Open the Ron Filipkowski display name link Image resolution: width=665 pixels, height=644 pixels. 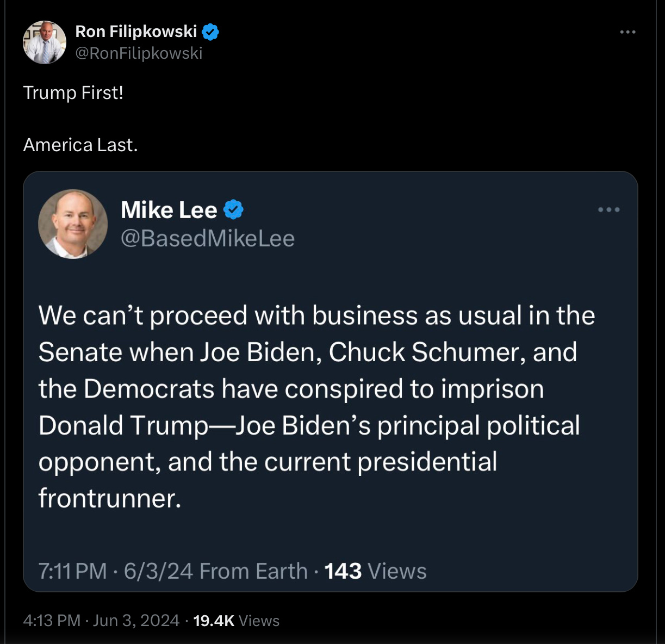coord(136,32)
